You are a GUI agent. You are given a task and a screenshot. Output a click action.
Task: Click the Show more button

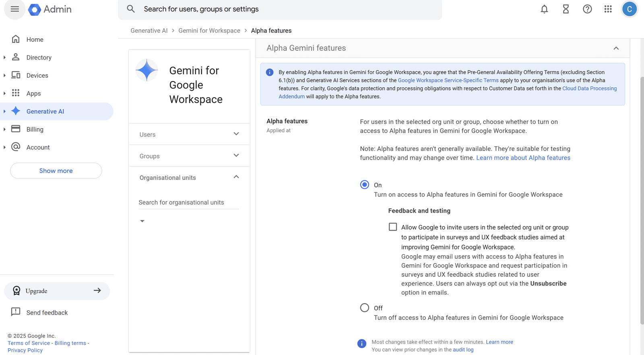coord(56,170)
